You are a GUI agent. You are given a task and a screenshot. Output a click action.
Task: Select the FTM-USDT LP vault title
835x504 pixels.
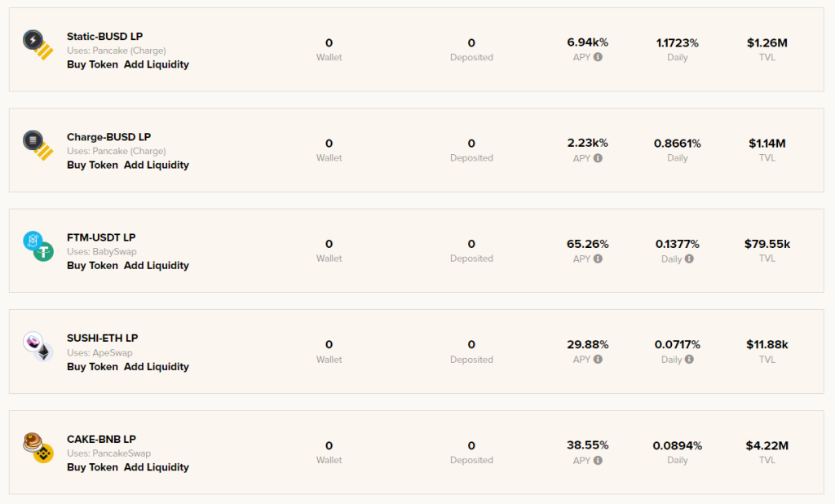101,237
